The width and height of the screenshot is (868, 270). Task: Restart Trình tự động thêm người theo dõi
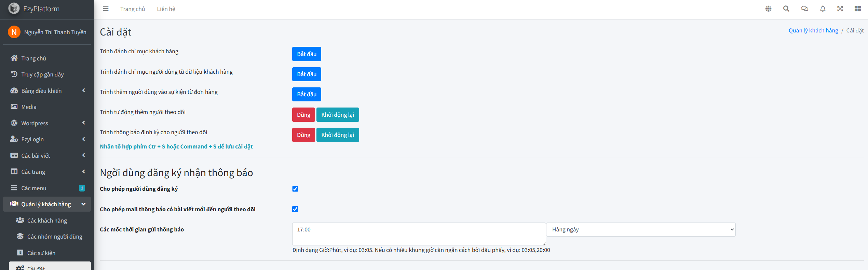(x=338, y=115)
